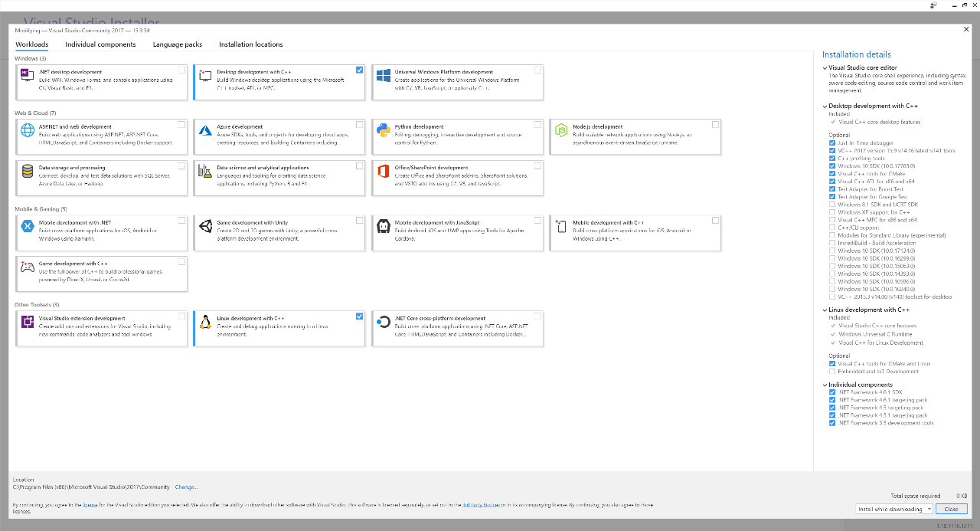
Task: Select the .NET Core cross-platform development tile
Action: tap(457, 328)
